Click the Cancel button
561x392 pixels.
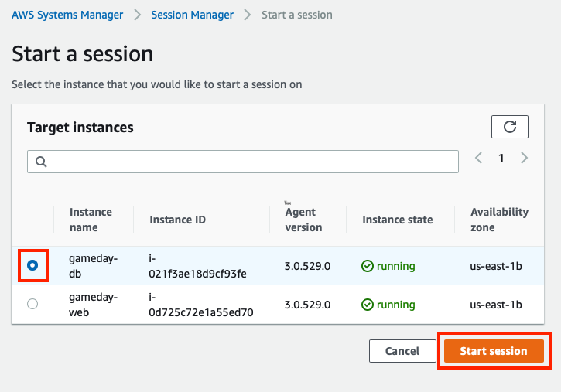tap(402, 351)
